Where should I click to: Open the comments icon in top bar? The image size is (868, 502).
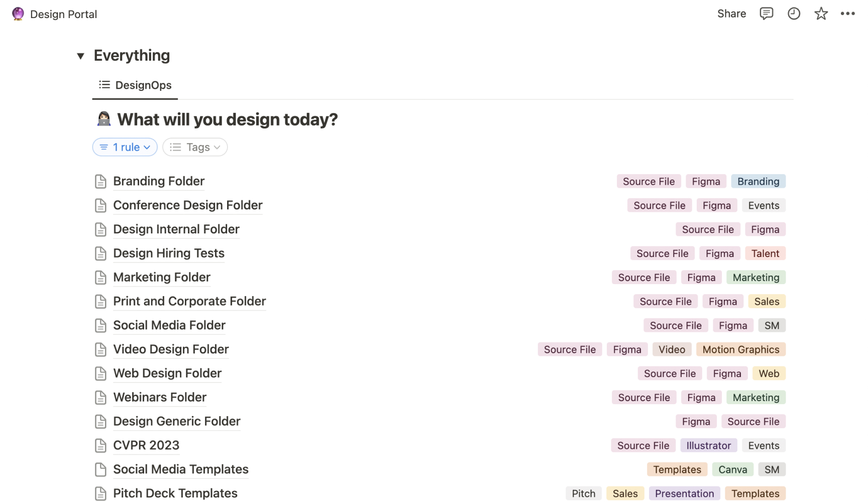click(766, 14)
